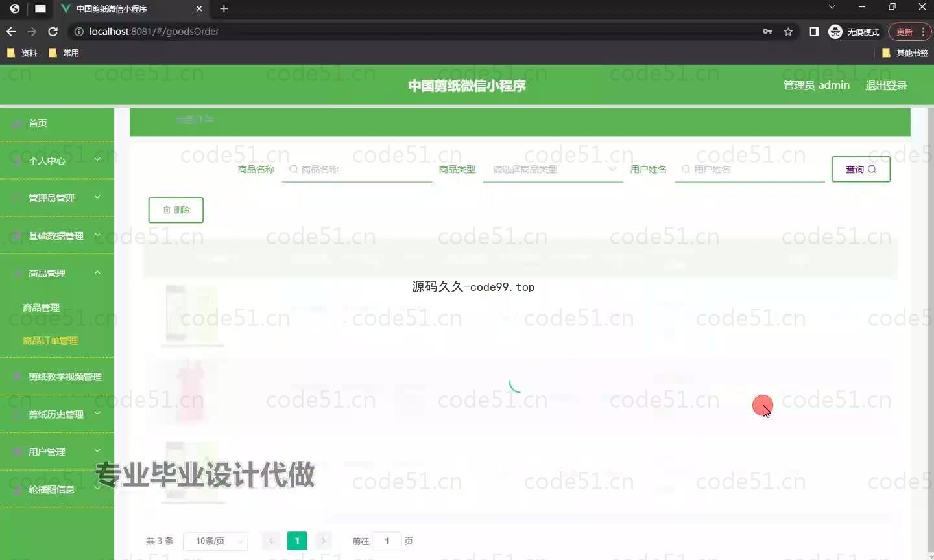Open the 常用 bookmarks folder
This screenshot has width=934, height=560.
64,53
